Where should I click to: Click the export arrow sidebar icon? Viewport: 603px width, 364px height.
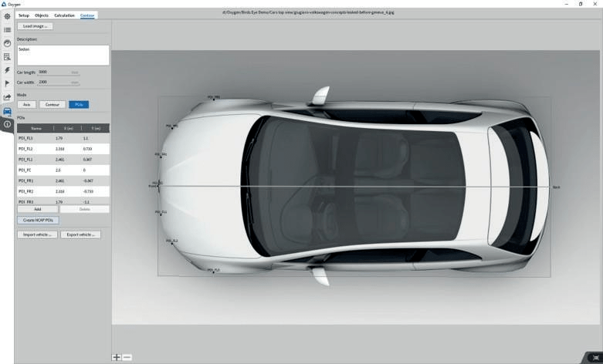point(7,97)
